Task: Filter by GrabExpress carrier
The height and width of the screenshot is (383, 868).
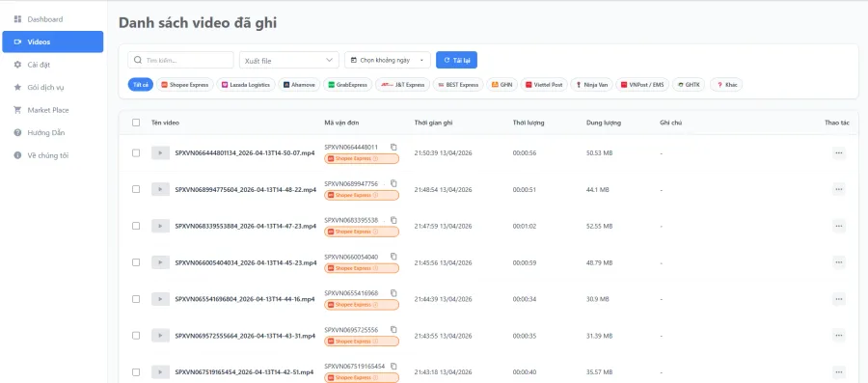Action: point(347,85)
